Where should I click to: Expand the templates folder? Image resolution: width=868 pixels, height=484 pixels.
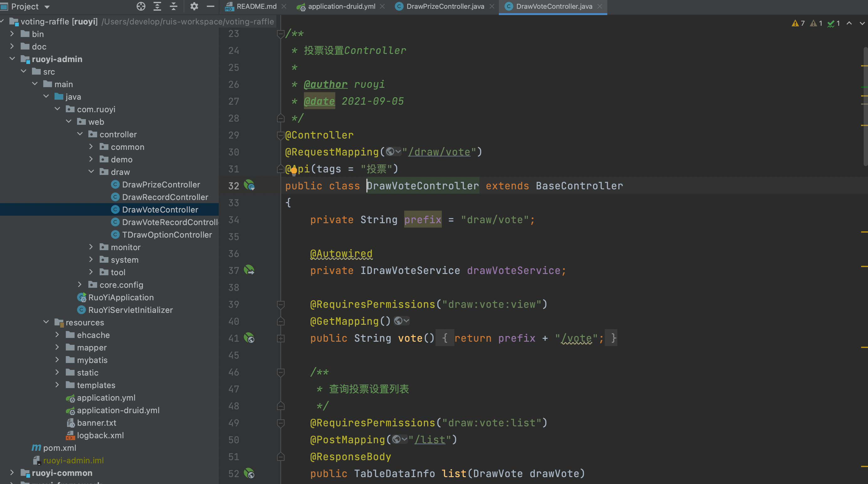pos(57,385)
